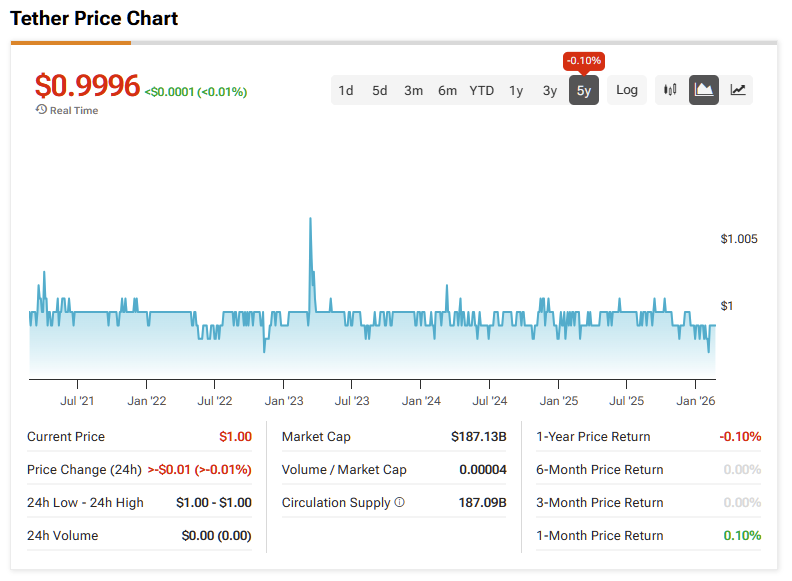Click the Market Cap value $187.13B
Screen dimensions: 792x581
[478, 437]
